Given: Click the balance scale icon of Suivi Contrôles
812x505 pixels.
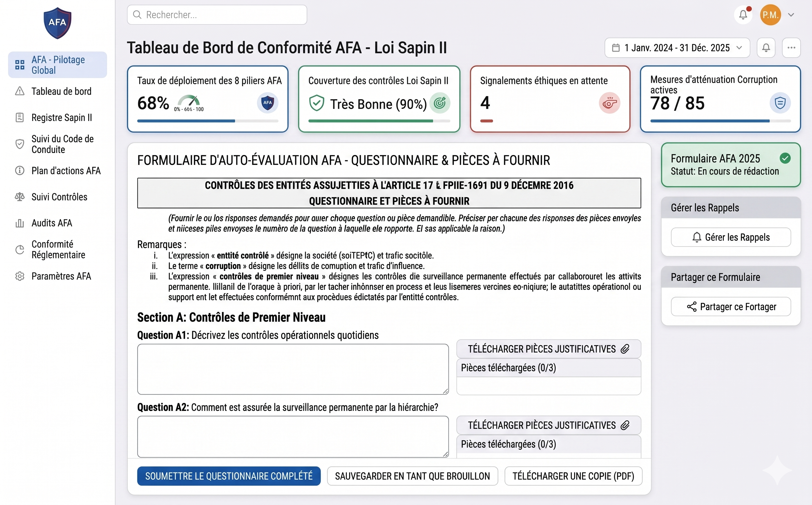Looking at the screenshot, I should (x=20, y=197).
